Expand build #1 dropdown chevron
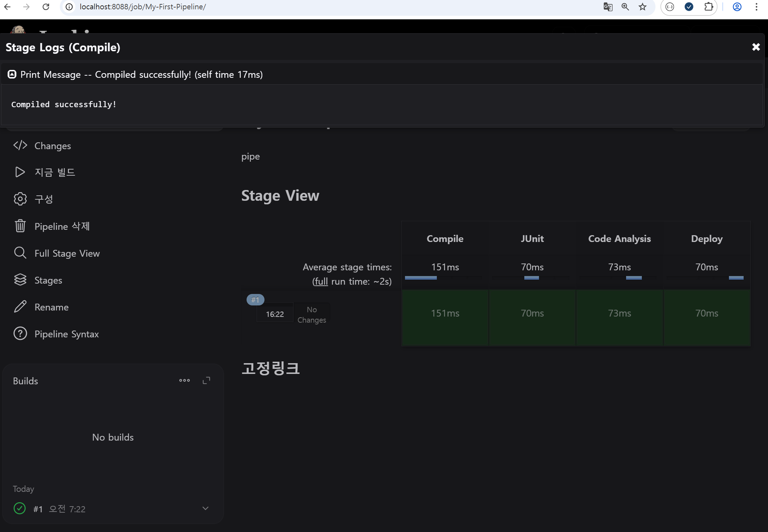This screenshot has height=532, width=768. [205, 508]
